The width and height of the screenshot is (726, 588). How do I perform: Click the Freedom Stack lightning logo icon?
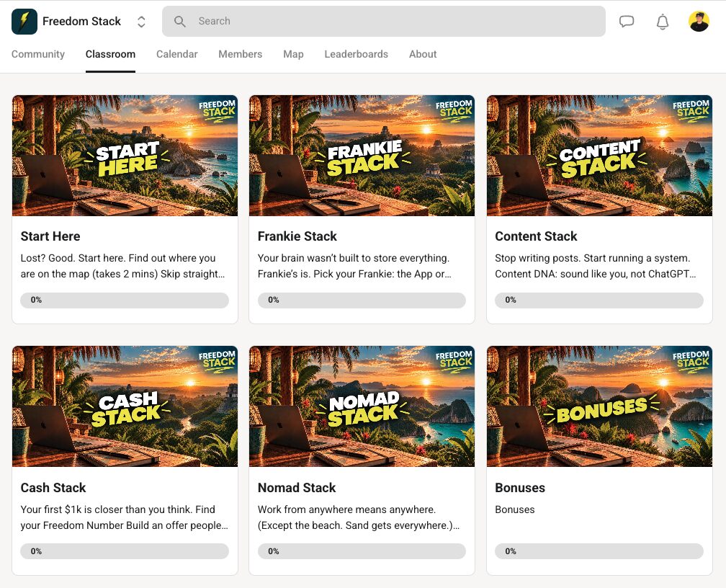(x=24, y=22)
